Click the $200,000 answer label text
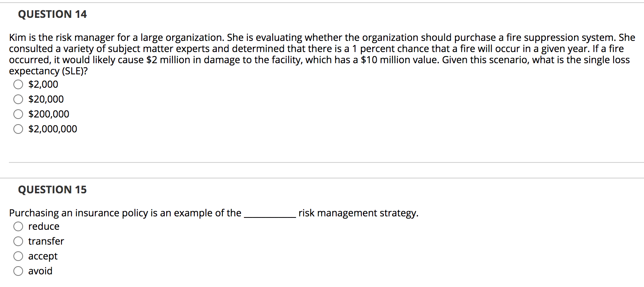The image size is (644, 287). click(49, 114)
